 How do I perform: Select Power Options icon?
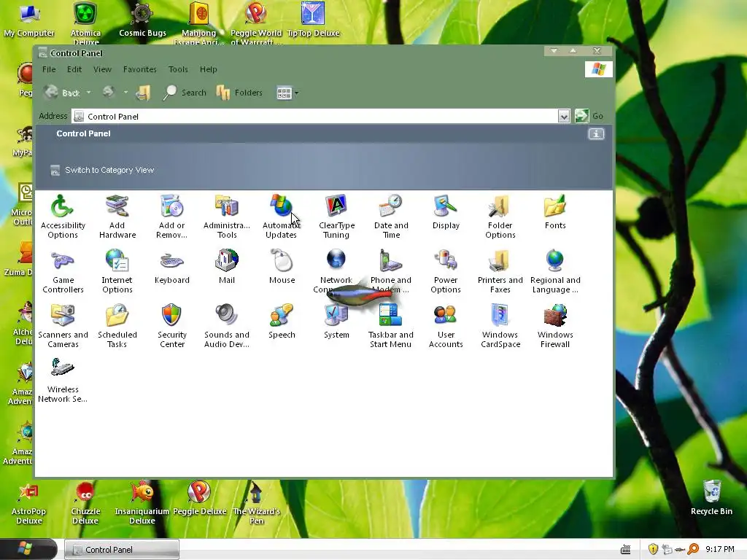click(446, 271)
